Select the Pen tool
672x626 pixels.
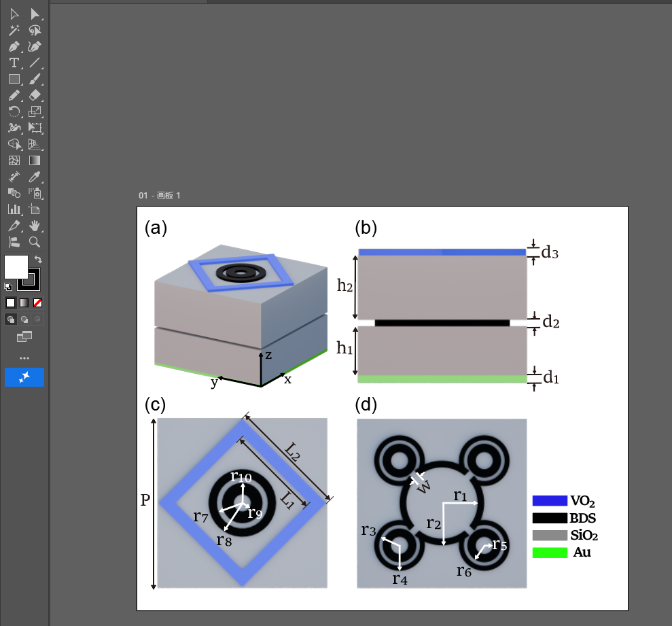[x=14, y=47]
